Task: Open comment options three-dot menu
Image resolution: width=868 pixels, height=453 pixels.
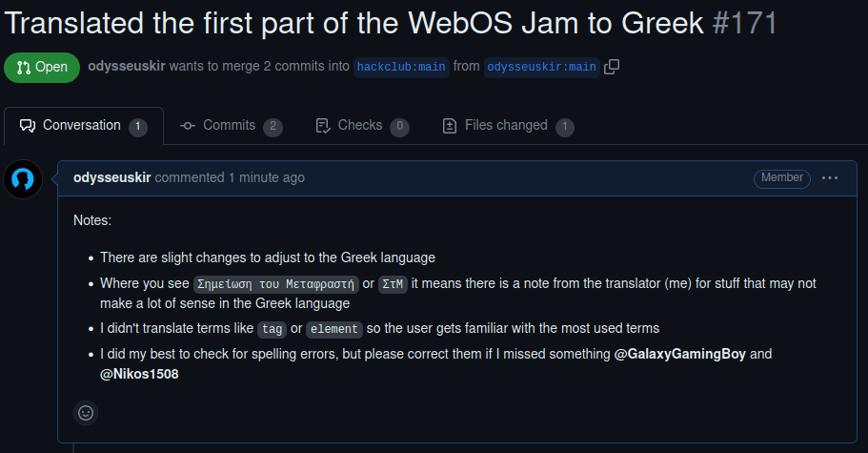Action: (830, 178)
